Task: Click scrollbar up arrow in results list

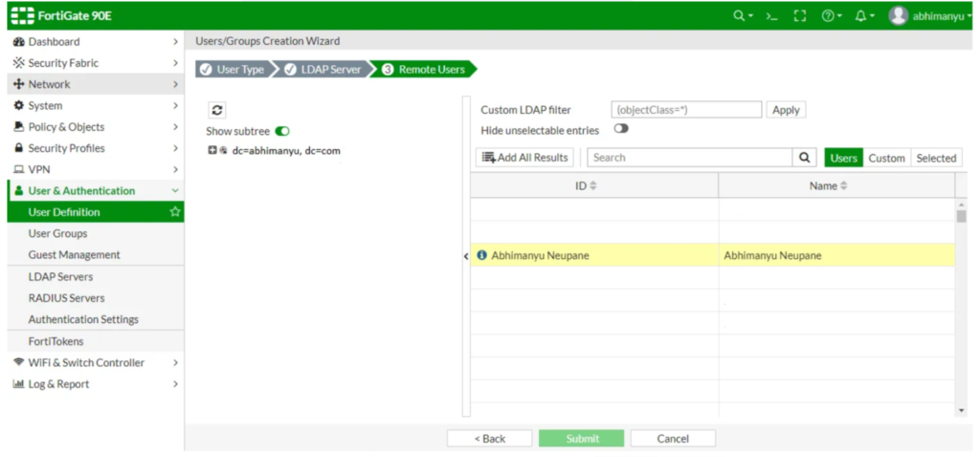Action: (x=961, y=205)
